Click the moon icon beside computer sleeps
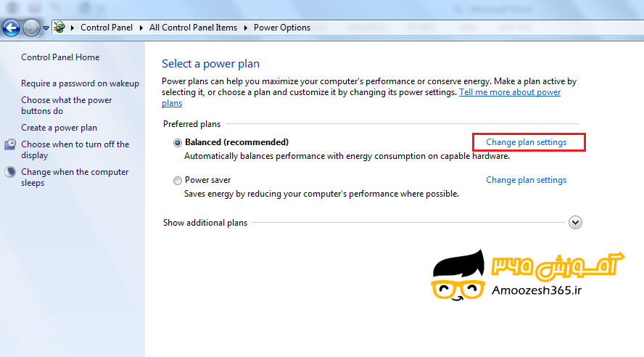Viewport: 644px width, 357px height. (x=10, y=173)
